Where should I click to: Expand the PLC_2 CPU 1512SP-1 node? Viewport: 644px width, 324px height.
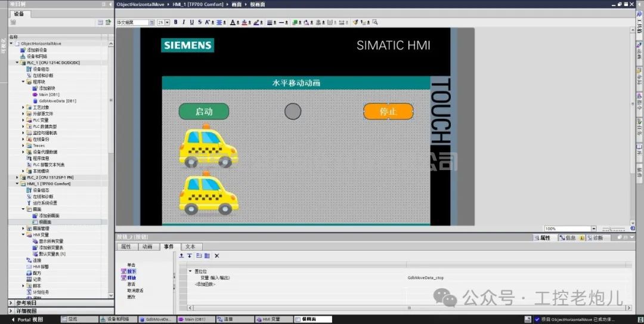[17, 177]
